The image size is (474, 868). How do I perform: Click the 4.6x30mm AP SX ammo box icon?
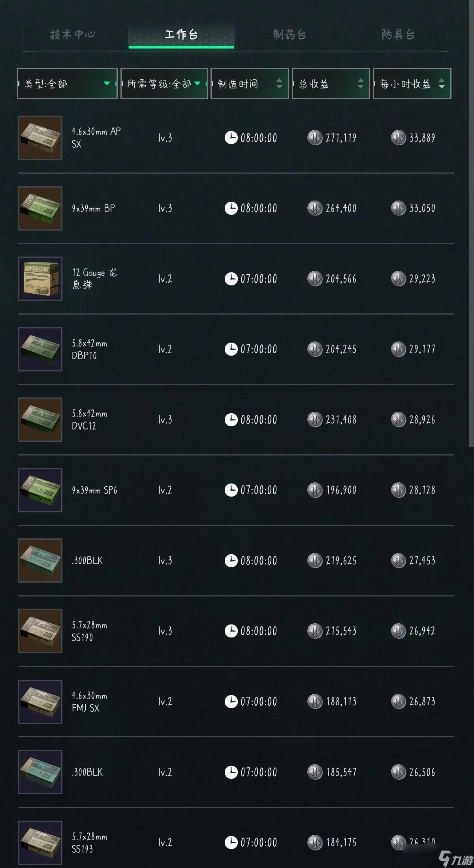[40, 138]
